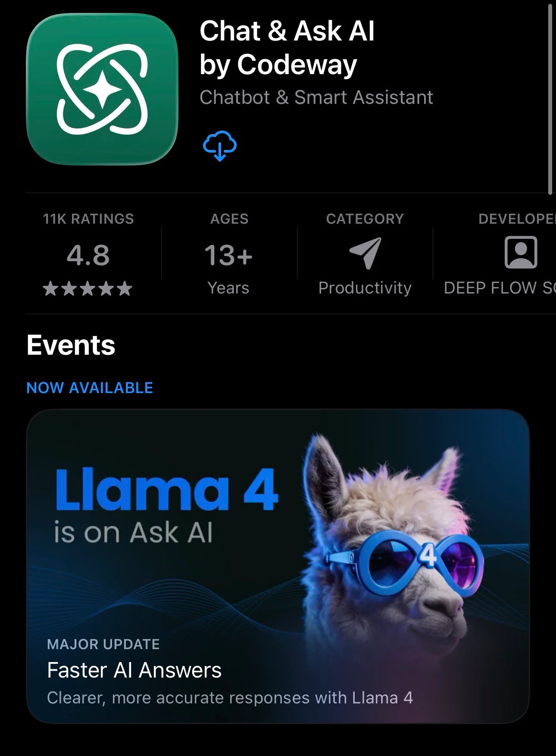
Task: Tap the 13+ age rating
Action: (228, 255)
